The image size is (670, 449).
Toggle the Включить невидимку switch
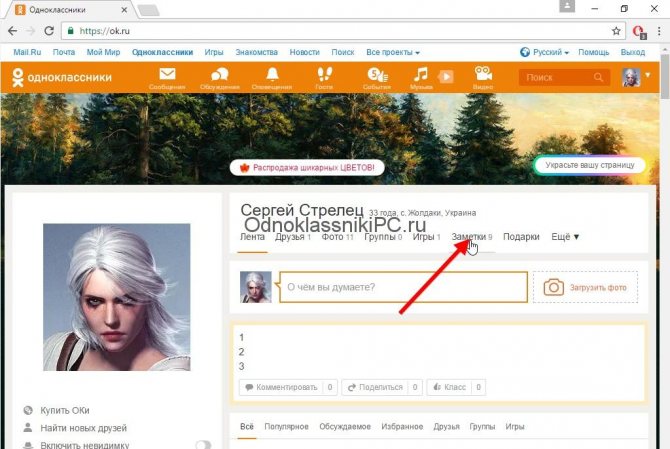click(x=203, y=445)
